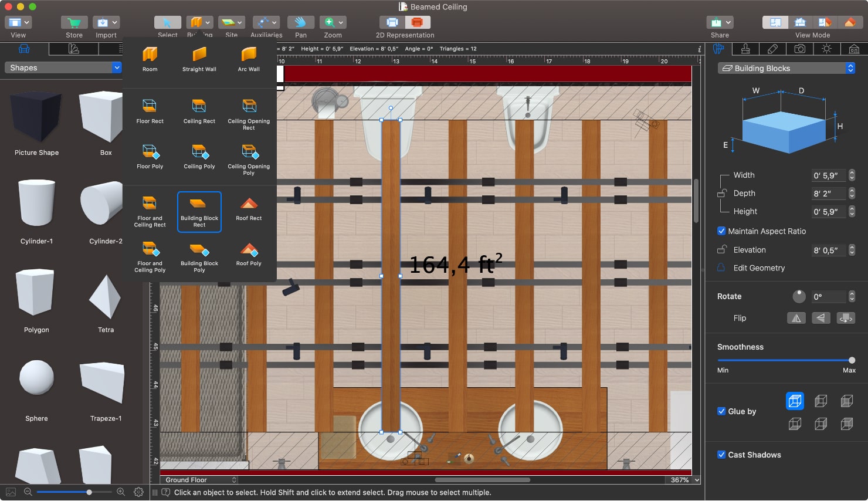Select the Building Block Poly item

(199, 258)
